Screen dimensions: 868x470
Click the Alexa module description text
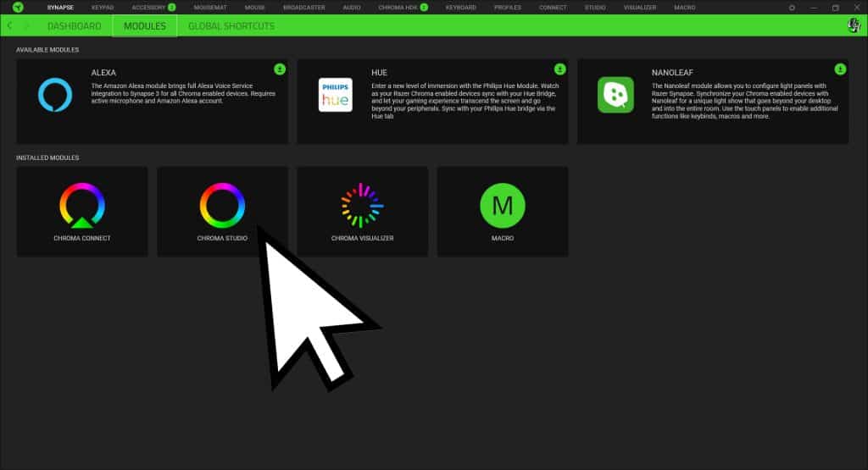tap(183, 93)
